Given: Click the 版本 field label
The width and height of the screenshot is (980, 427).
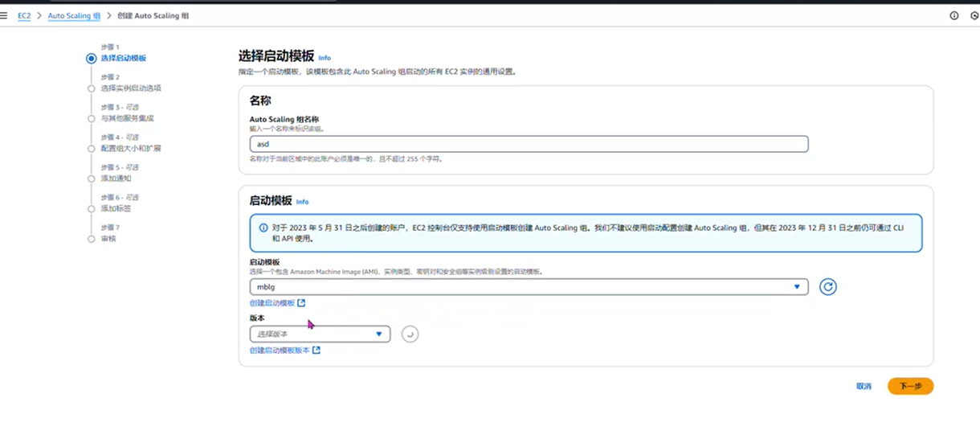Looking at the screenshot, I should coord(257,318).
